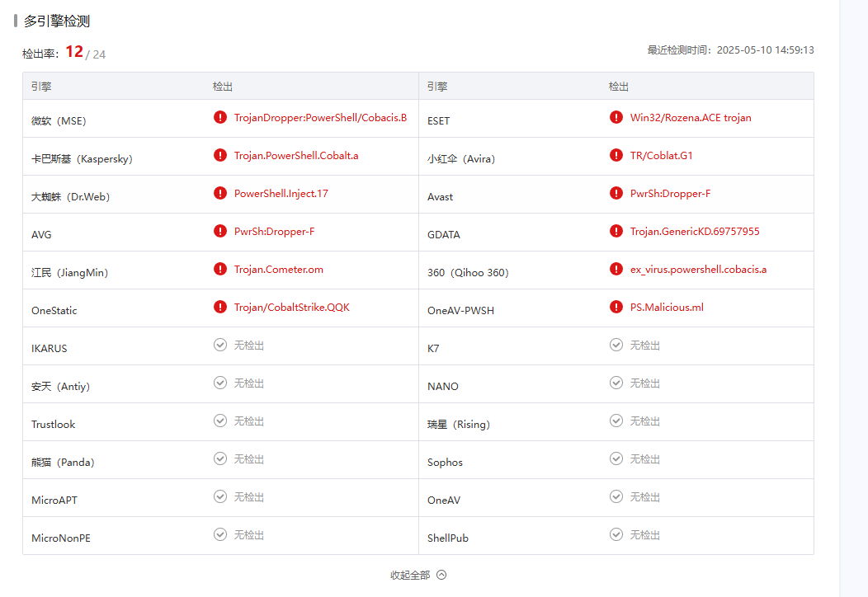Image resolution: width=868 pixels, height=597 pixels.
Task: Select the Trojan.PowerShell.Cobalt.a detection name
Action: click(x=296, y=156)
